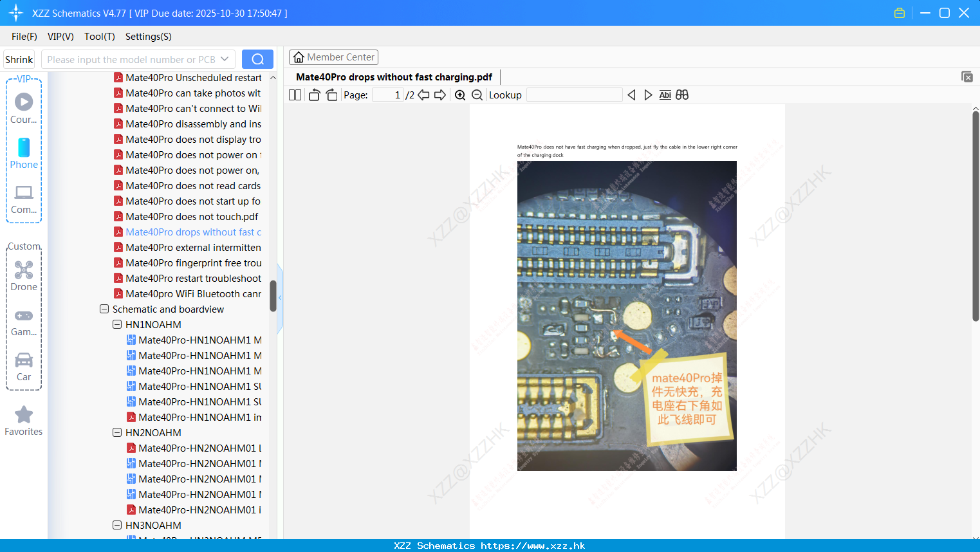Click the blue search button

pyautogui.click(x=257, y=59)
